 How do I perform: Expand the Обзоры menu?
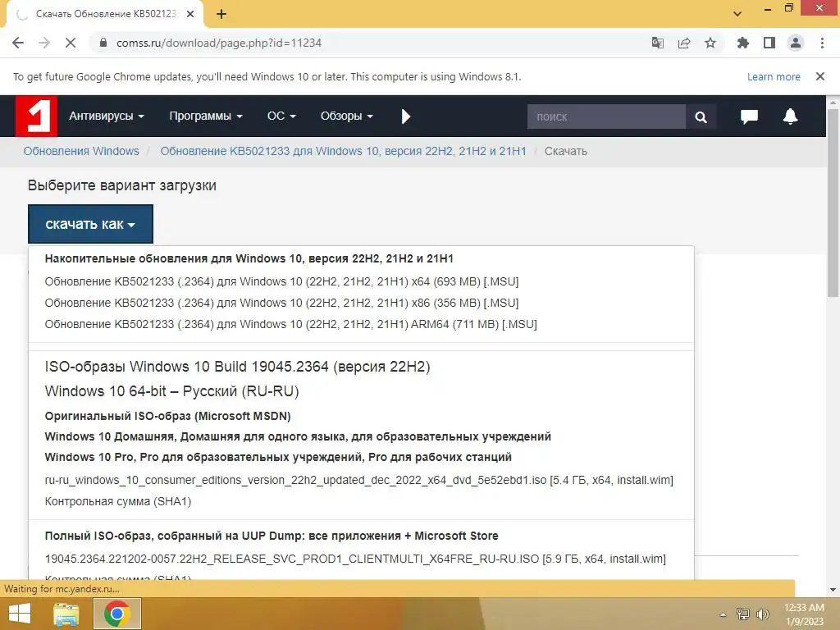pos(347,116)
